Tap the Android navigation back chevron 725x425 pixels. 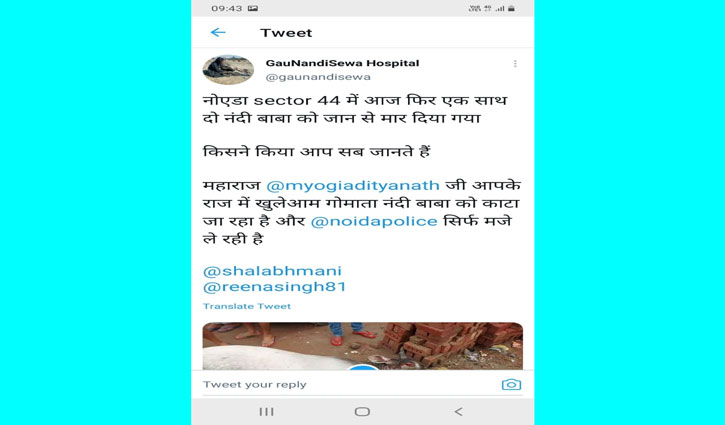(458, 412)
